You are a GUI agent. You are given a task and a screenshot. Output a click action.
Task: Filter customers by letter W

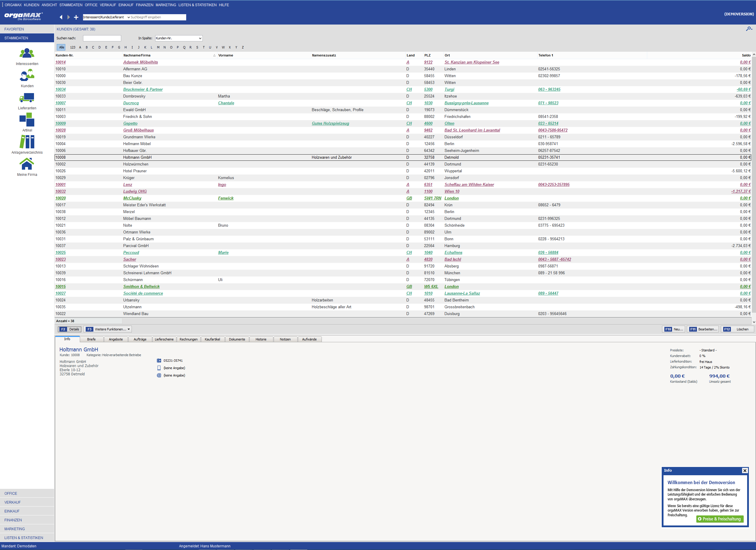223,47
